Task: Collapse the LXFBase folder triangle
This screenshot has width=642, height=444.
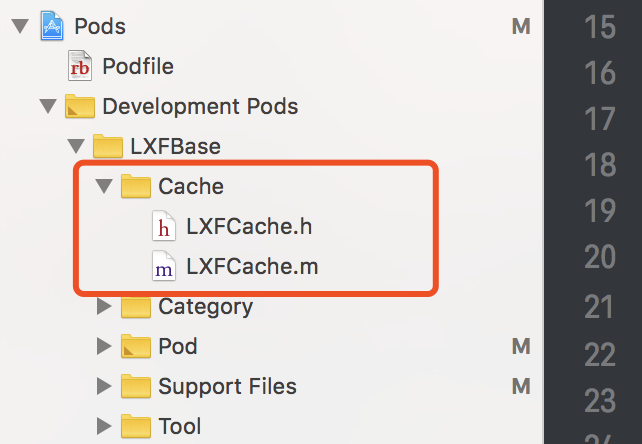Action: click(76, 146)
